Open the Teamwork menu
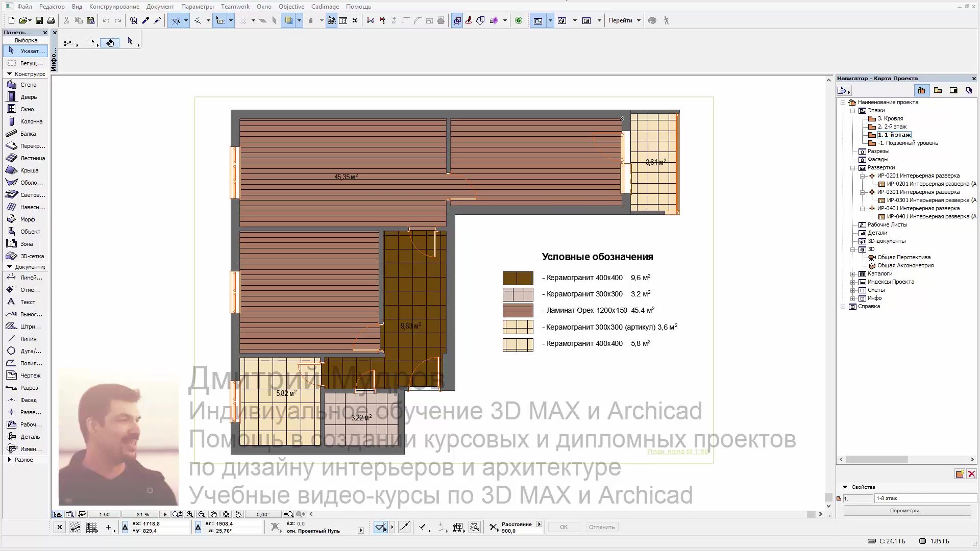980x551 pixels. coord(235,7)
